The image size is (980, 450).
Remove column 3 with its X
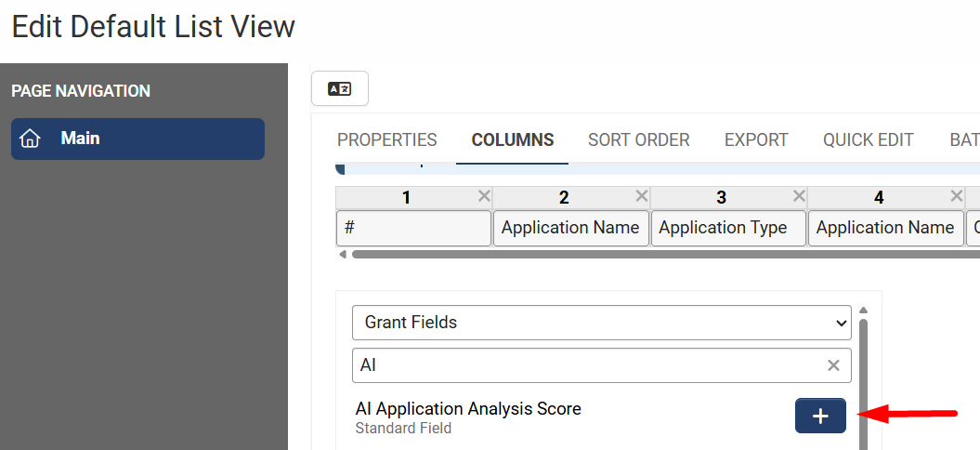(799, 196)
